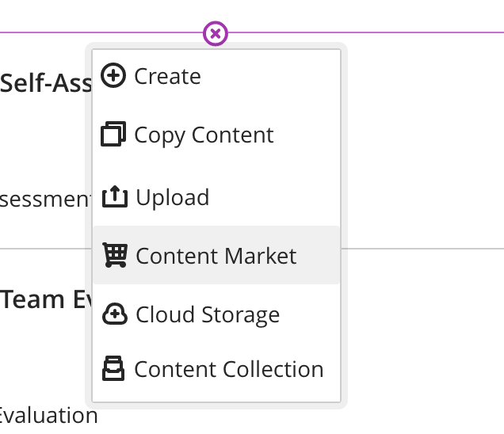Open the Team Ev... item title
This screenshot has height=434, width=504.
[44, 299]
